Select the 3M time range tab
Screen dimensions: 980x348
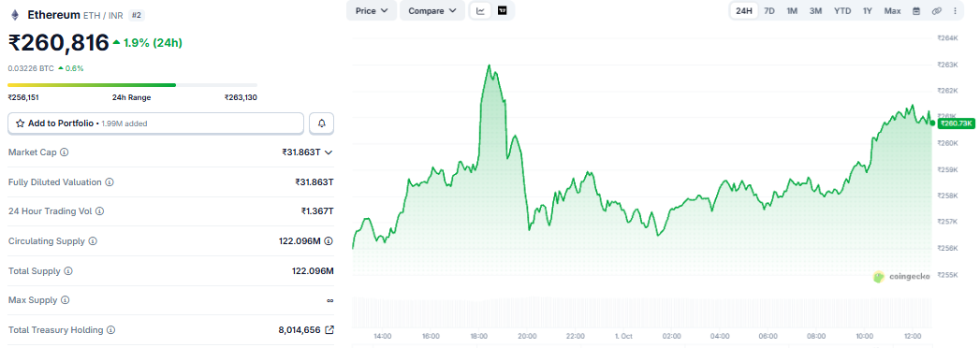pyautogui.click(x=815, y=10)
